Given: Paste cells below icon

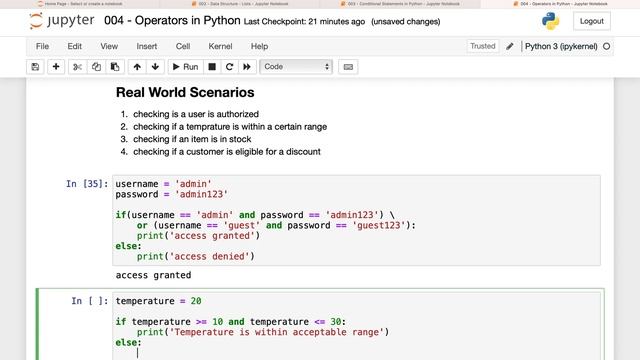Looking at the screenshot, I should pyautogui.click(x=115, y=67).
